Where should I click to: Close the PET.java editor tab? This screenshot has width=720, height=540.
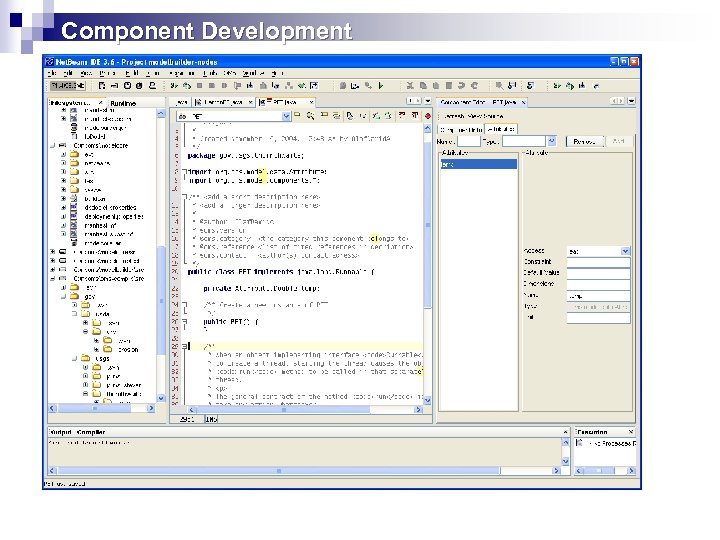coord(311,102)
